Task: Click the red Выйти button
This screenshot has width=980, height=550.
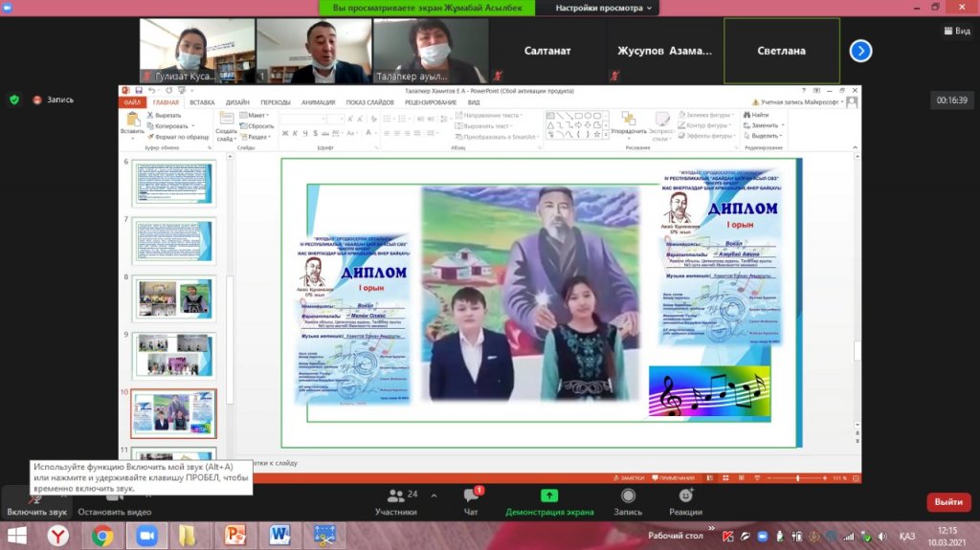Action: pos(948,502)
